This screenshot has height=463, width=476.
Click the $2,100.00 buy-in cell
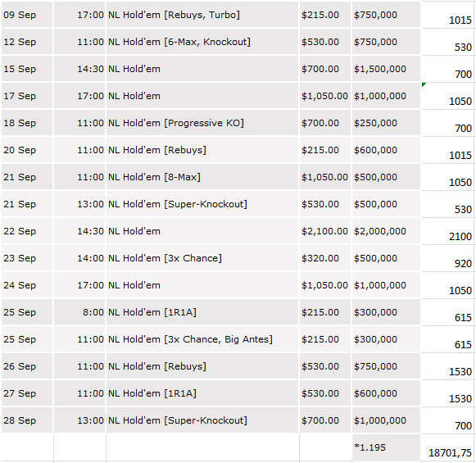[x=325, y=231]
